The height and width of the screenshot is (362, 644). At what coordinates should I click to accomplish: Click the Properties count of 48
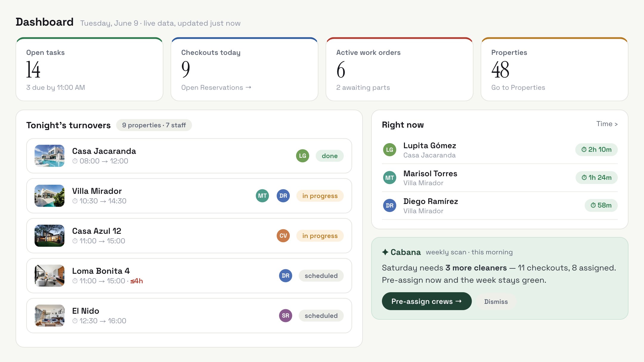click(x=500, y=69)
